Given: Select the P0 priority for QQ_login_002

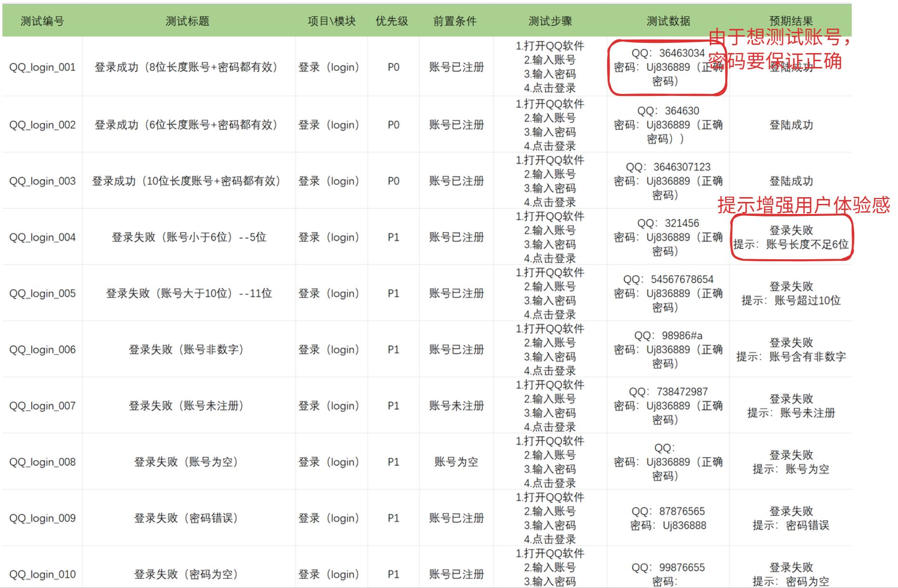Looking at the screenshot, I should (394, 125).
